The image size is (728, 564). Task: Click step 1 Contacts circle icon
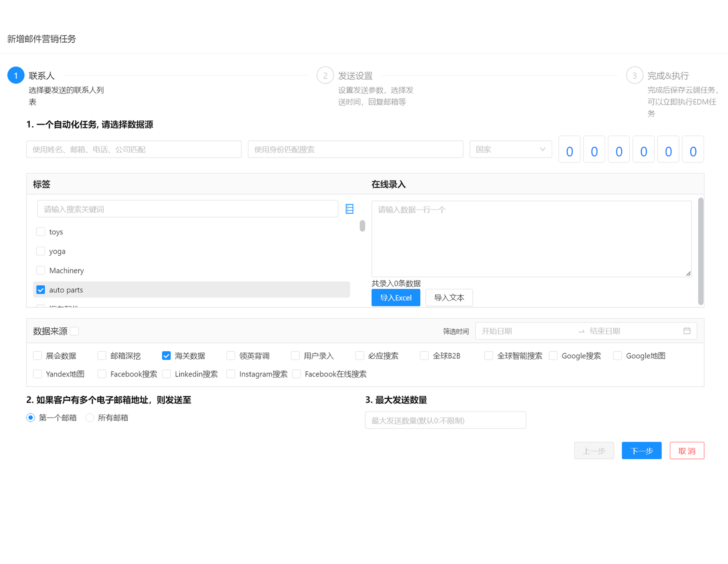(16, 76)
